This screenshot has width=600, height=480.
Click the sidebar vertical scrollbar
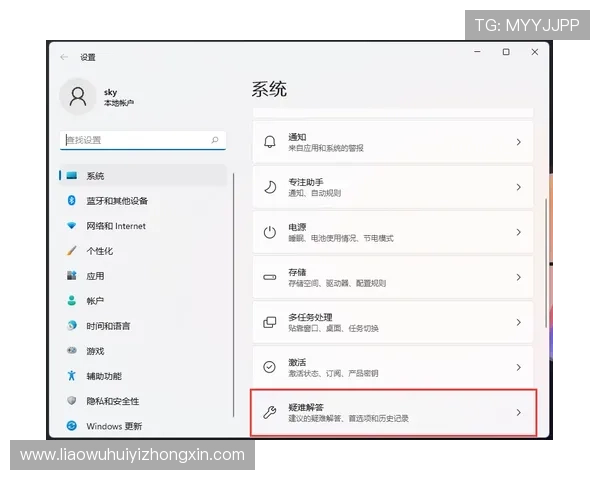[233, 295]
